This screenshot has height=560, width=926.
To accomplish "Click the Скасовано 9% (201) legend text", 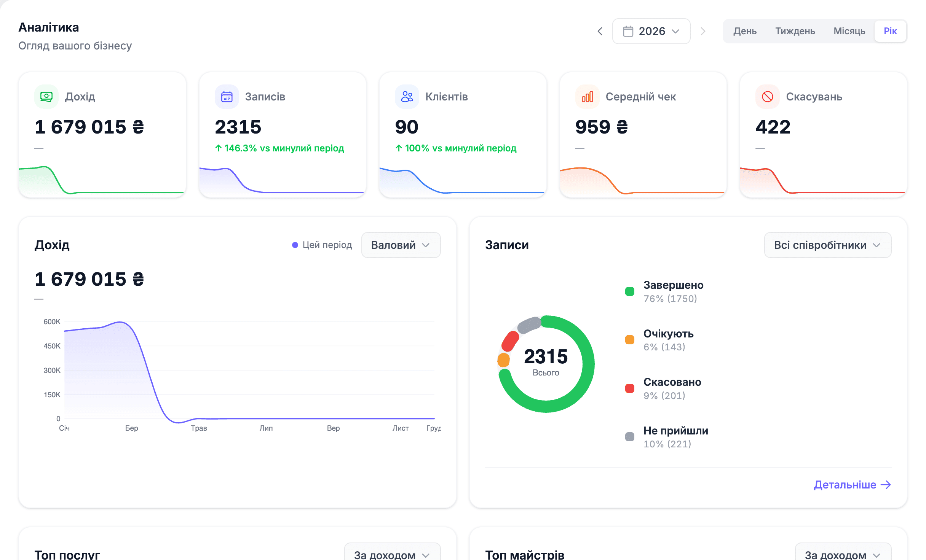I will pos(672,388).
